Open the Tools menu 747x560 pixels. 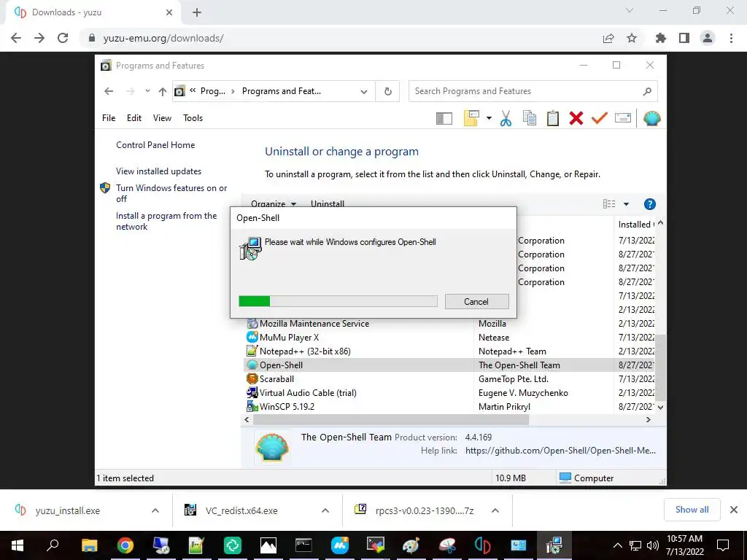click(x=193, y=117)
